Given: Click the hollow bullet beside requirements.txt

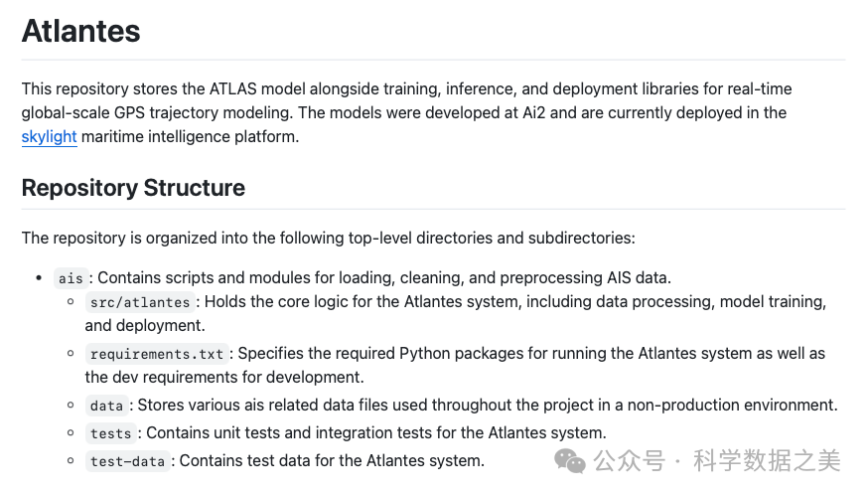Looking at the screenshot, I should 71,353.
